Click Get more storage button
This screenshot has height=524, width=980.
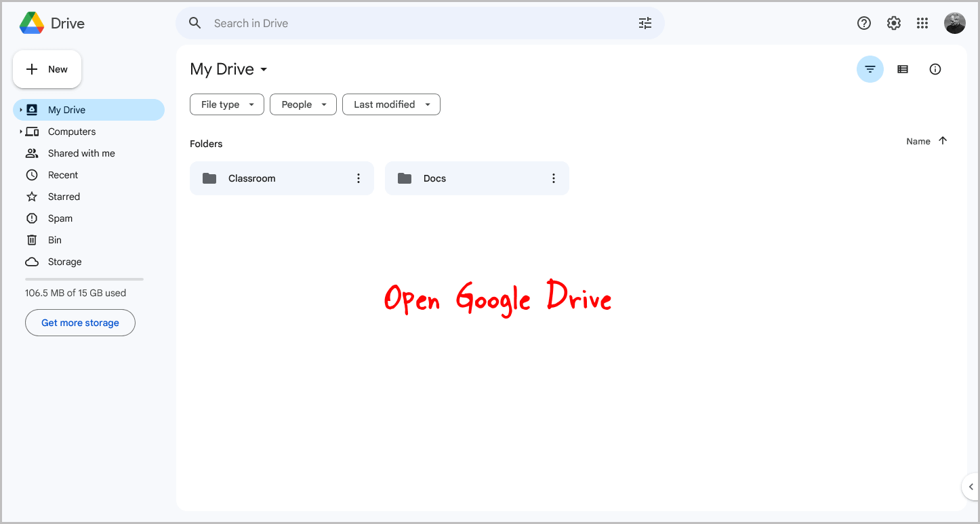point(80,323)
